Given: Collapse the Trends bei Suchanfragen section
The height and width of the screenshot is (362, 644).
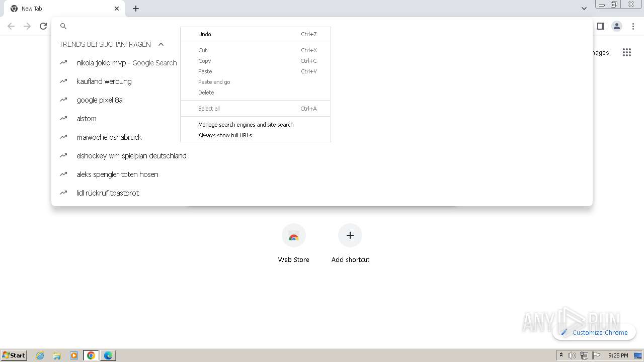Looking at the screenshot, I should (x=161, y=44).
